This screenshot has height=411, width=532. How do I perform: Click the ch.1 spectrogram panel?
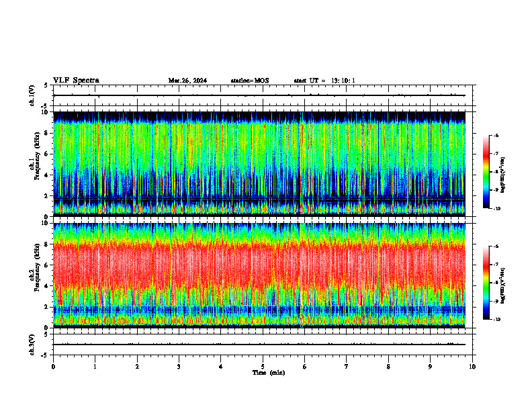coord(259,164)
